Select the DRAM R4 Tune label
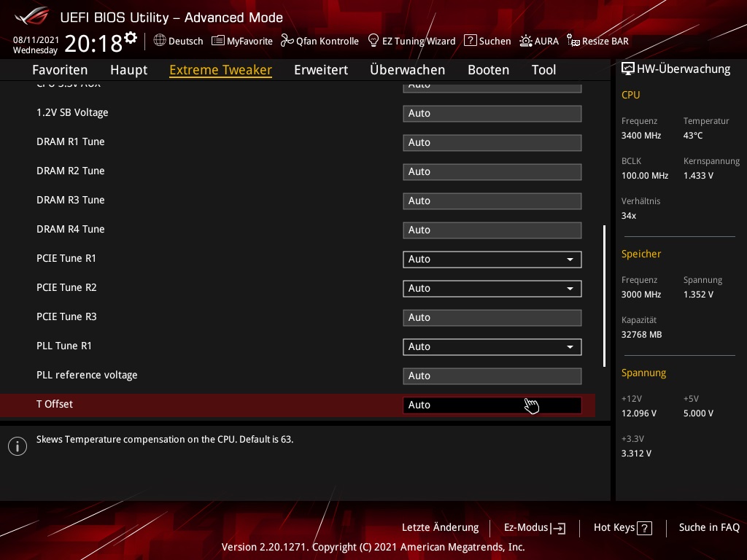The height and width of the screenshot is (560, 747). 71,229
